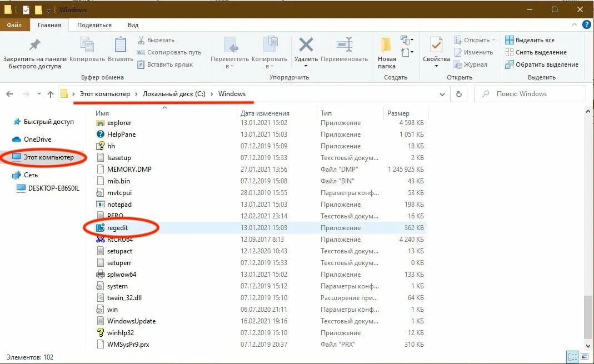Screen dimensions: 594x364
Task: Select DESKTOP-E86S0IL in the sidebar
Action: (x=48, y=188)
